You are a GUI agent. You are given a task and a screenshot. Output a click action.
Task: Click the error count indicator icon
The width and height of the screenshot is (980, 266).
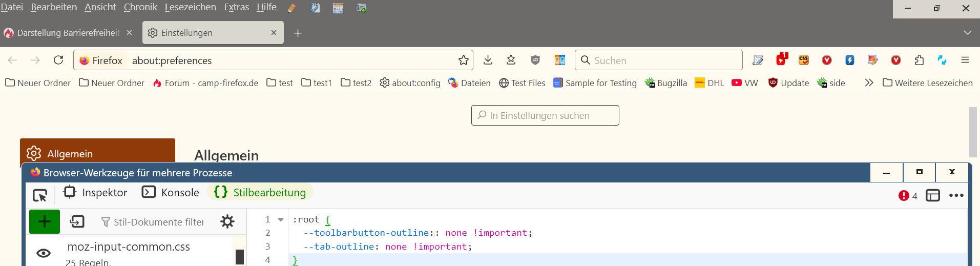[x=904, y=196]
